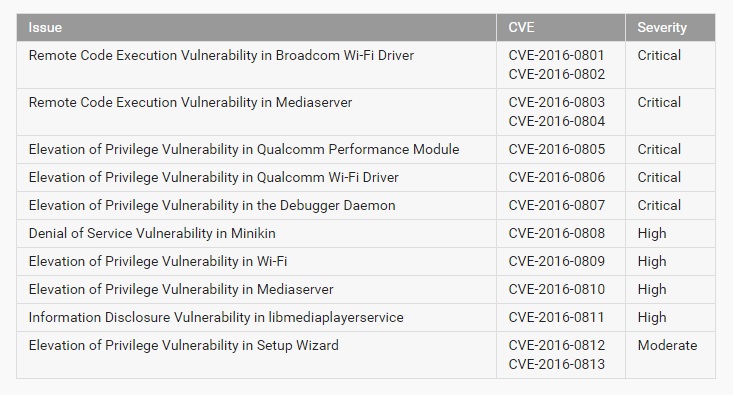Image resolution: width=733 pixels, height=395 pixels.
Task: Click Qualcomm Wi-Fi Driver issue text
Action: (x=213, y=177)
